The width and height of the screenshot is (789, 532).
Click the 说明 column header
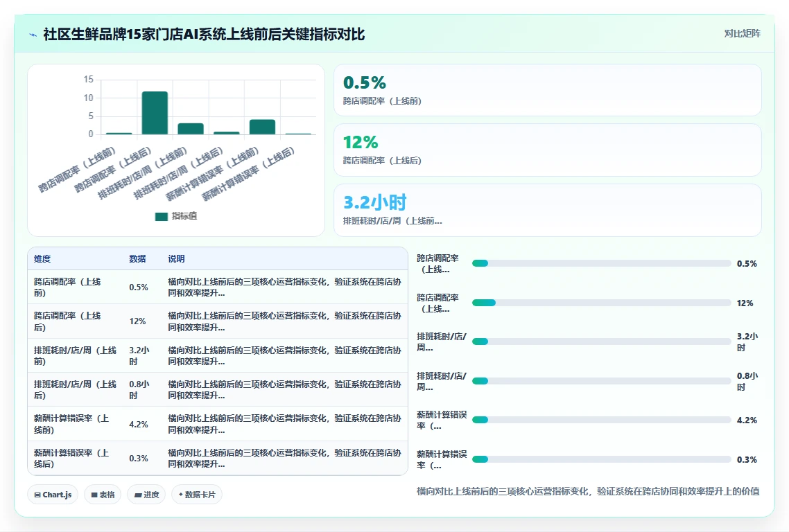pyautogui.click(x=177, y=259)
